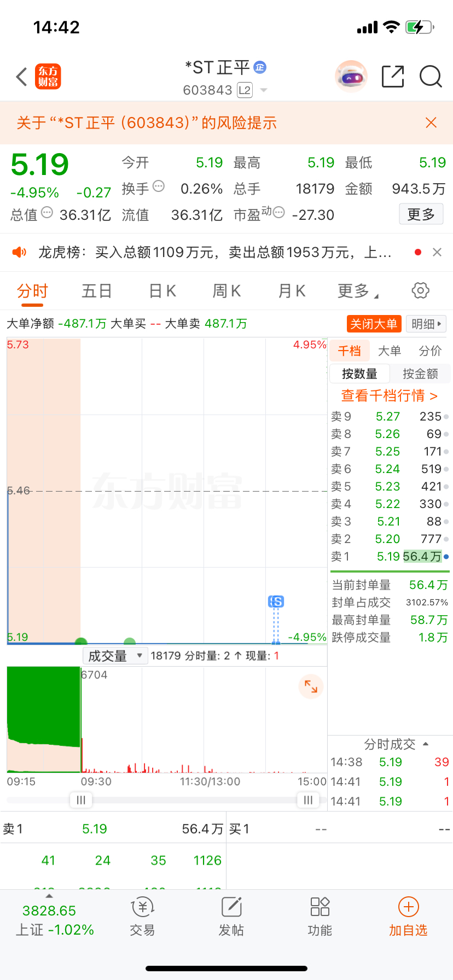453x980 pixels.
Task: Tap the 当前封单量 56.4万 value
Action: (428, 585)
